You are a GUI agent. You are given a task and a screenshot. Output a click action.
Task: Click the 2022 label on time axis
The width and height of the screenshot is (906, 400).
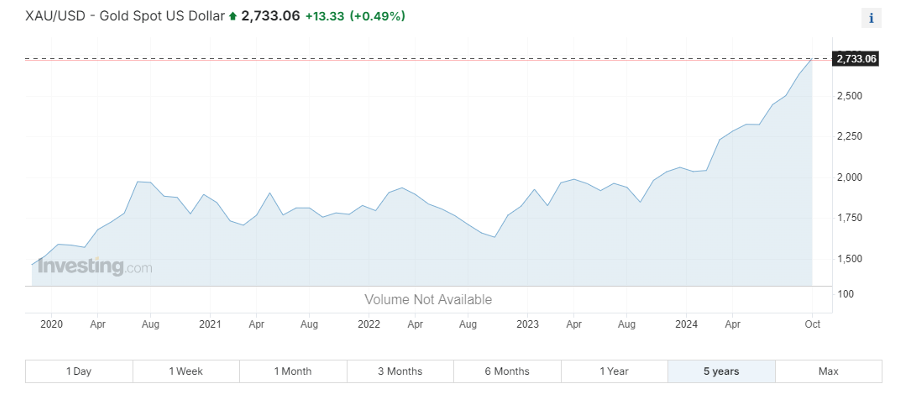[x=369, y=324]
